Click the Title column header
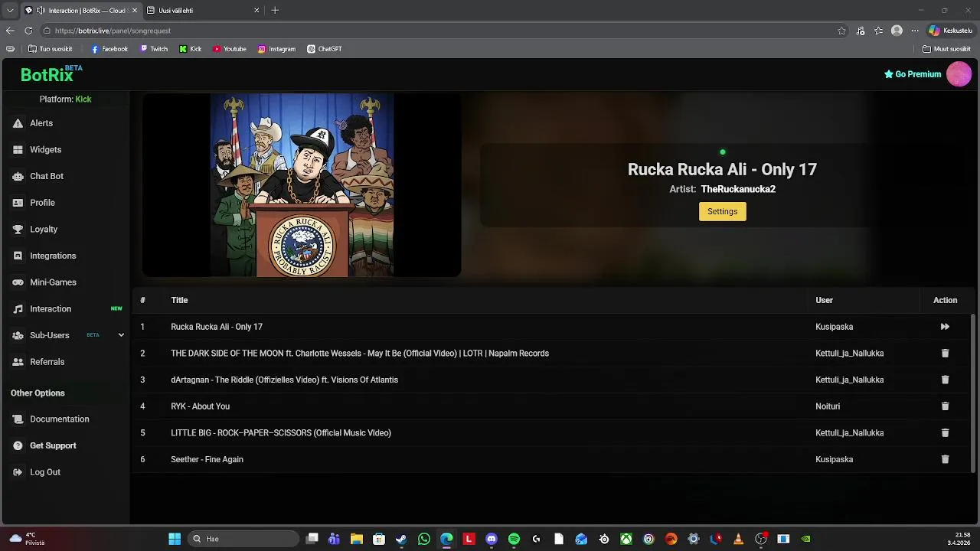 pos(179,300)
